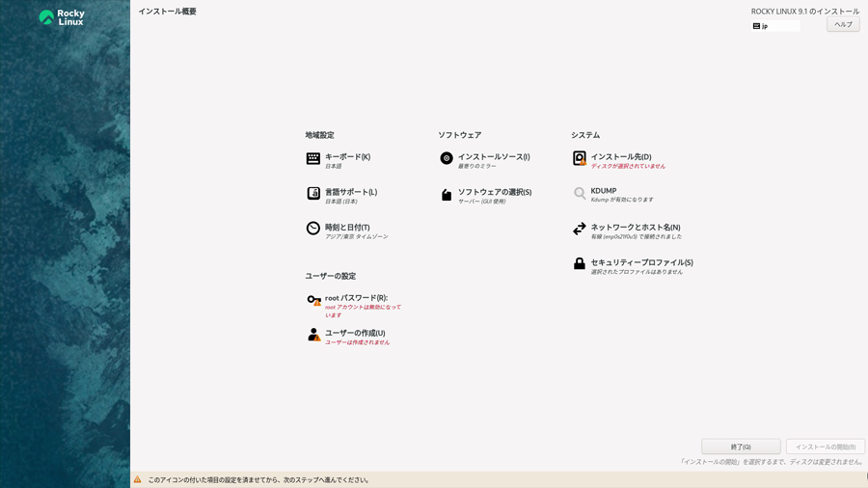
Task: Click the warning triangle icon in bottom bar
Action: [138, 479]
